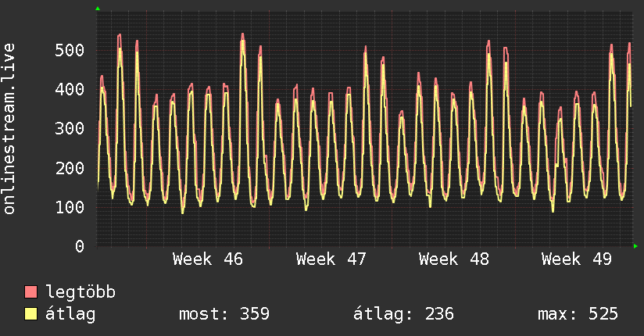Click the yellow átlag legend swatch
The image size is (644, 336).
tap(30, 313)
